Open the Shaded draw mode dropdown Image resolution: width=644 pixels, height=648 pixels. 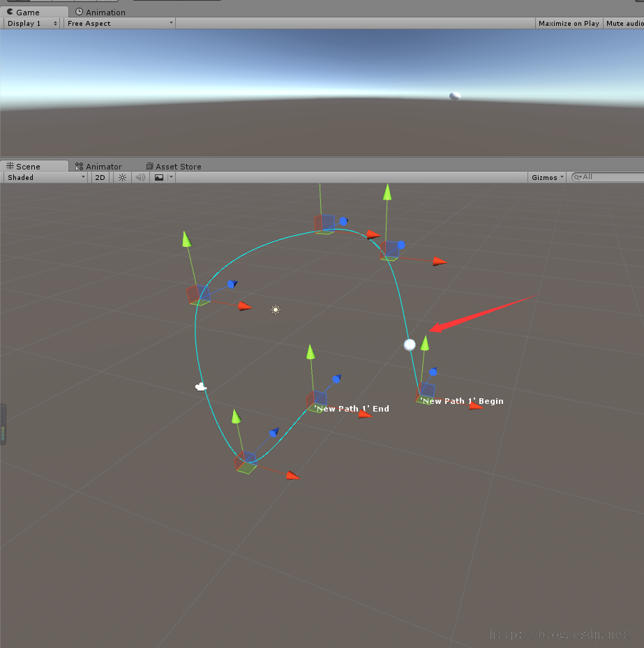[46, 177]
